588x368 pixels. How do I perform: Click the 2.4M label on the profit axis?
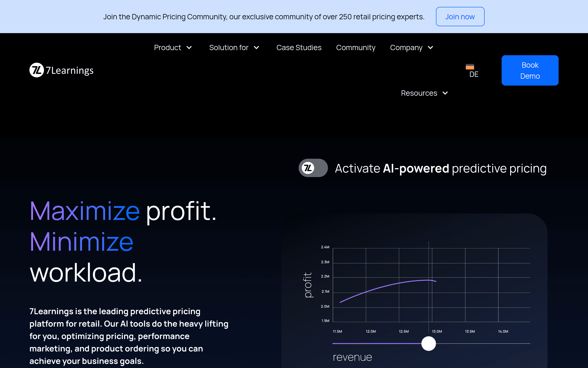pos(325,247)
